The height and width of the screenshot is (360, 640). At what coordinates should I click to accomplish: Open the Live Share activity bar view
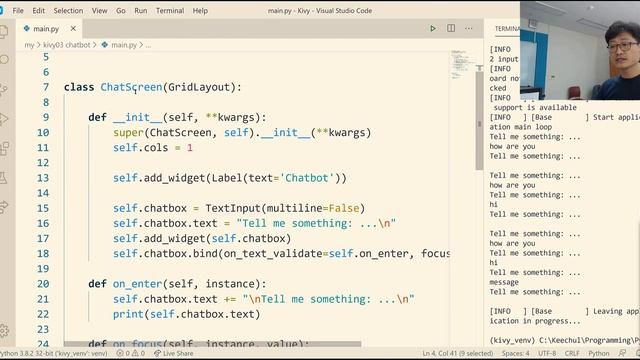pyautogui.click(x=4, y=207)
